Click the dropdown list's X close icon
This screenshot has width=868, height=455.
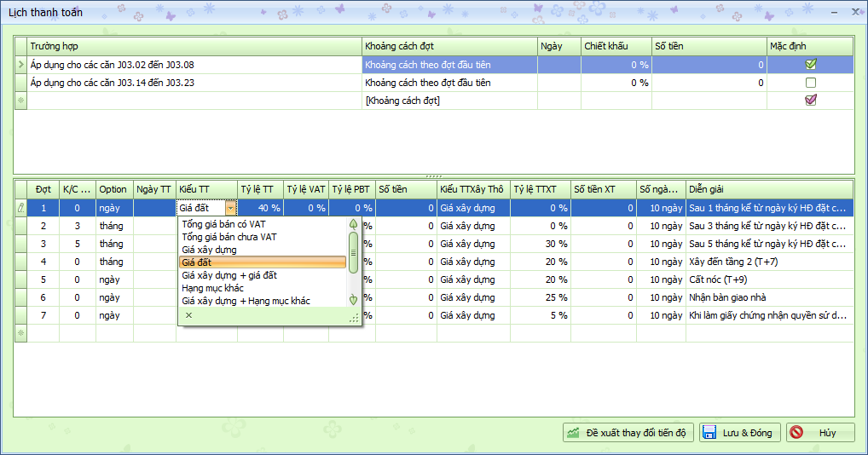188,315
